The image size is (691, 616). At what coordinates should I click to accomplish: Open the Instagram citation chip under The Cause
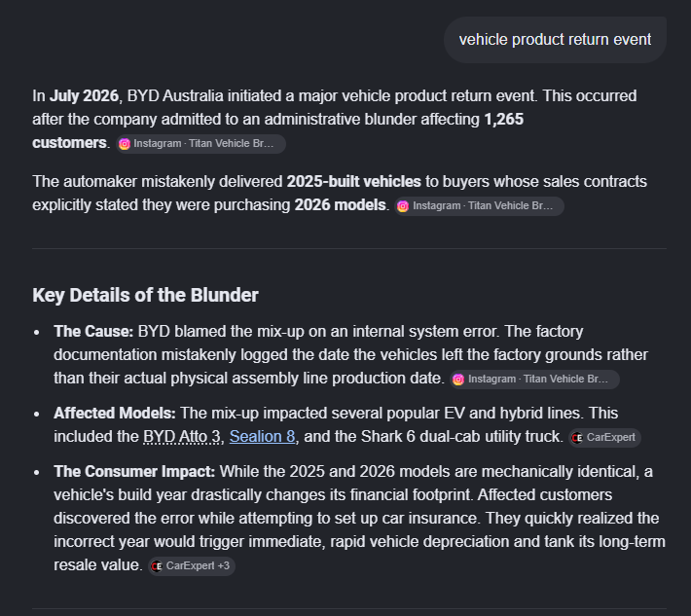pos(534,380)
